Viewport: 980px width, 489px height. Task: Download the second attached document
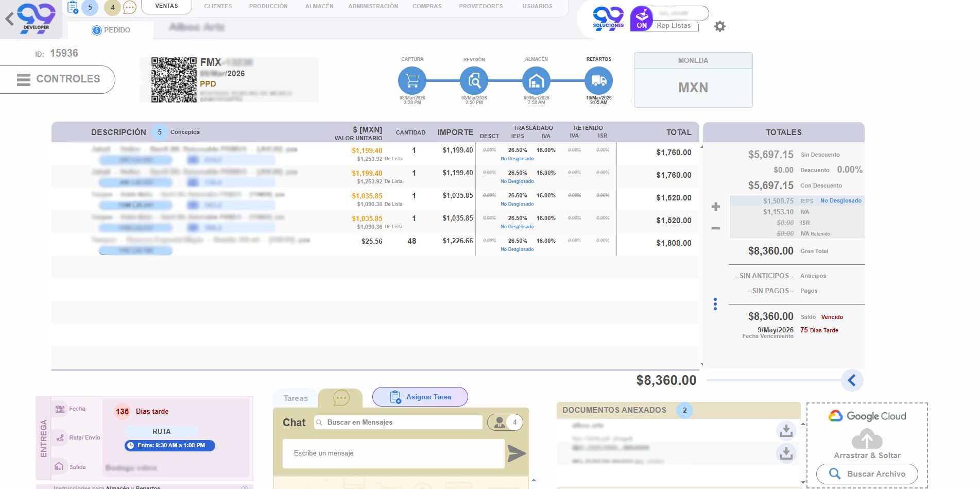click(786, 453)
